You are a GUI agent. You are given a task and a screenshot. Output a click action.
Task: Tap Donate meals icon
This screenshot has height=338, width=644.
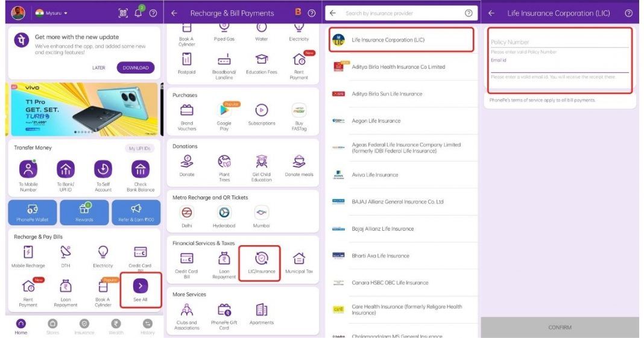click(299, 161)
